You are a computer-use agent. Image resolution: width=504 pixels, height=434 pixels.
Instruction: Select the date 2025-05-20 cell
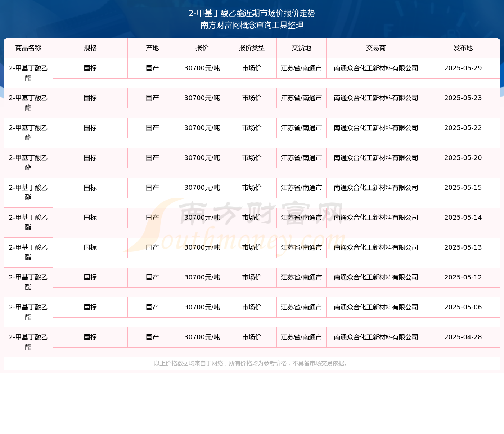point(463,158)
